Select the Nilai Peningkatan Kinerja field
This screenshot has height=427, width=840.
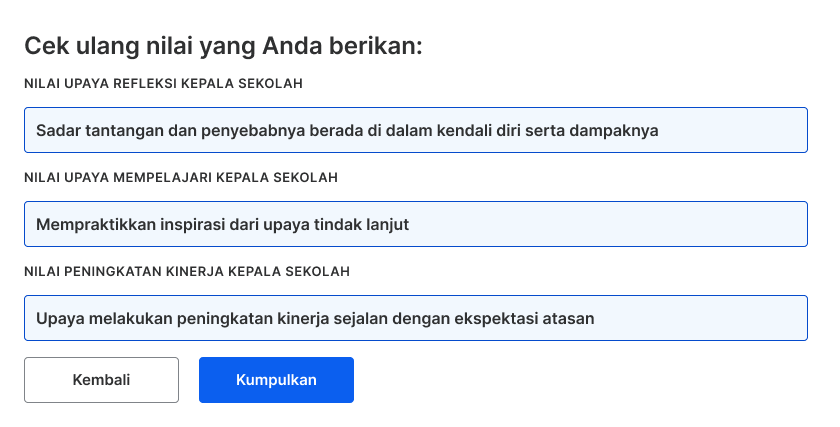coord(416,318)
